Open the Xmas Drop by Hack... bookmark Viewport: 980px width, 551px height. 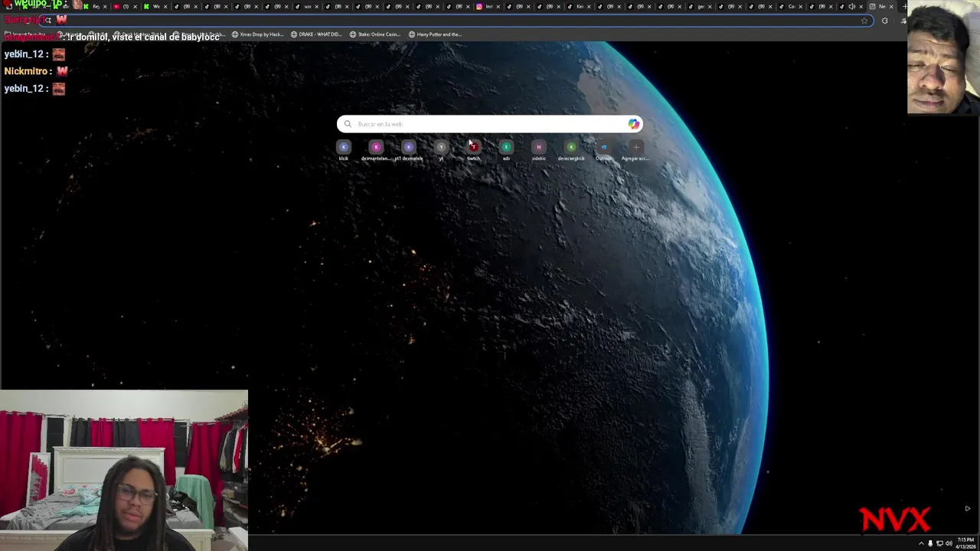point(258,34)
